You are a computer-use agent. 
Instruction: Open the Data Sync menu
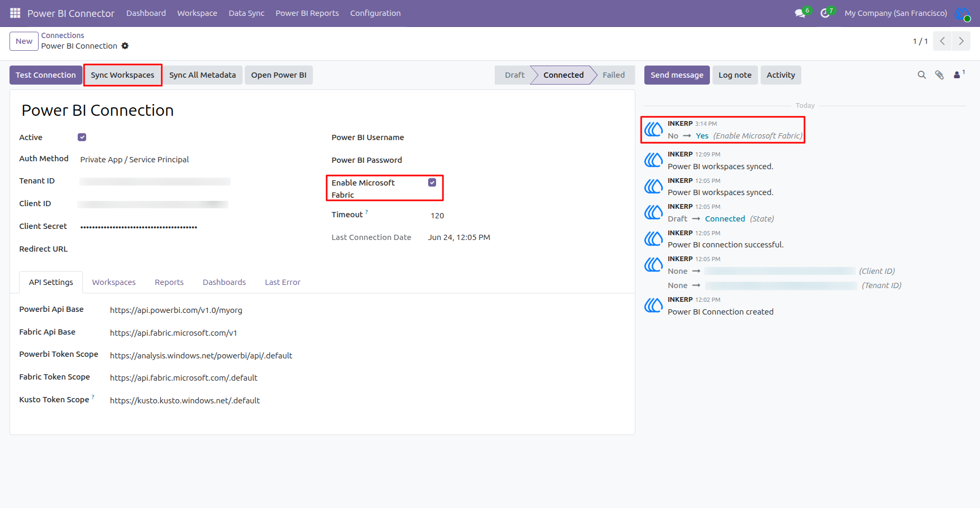[246, 13]
